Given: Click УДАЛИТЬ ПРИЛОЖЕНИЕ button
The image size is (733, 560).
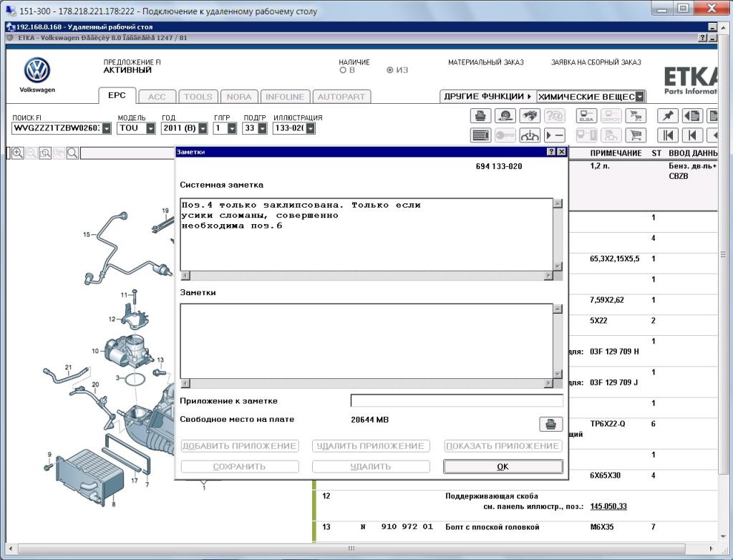Looking at the screenshot, I should coord(371,446).
